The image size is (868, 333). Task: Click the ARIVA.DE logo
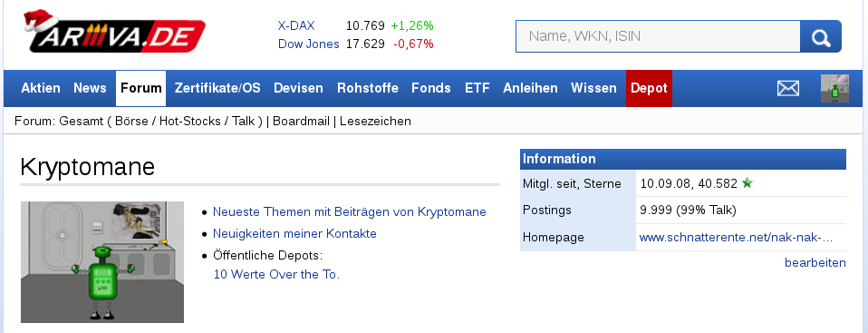point(114,32)
